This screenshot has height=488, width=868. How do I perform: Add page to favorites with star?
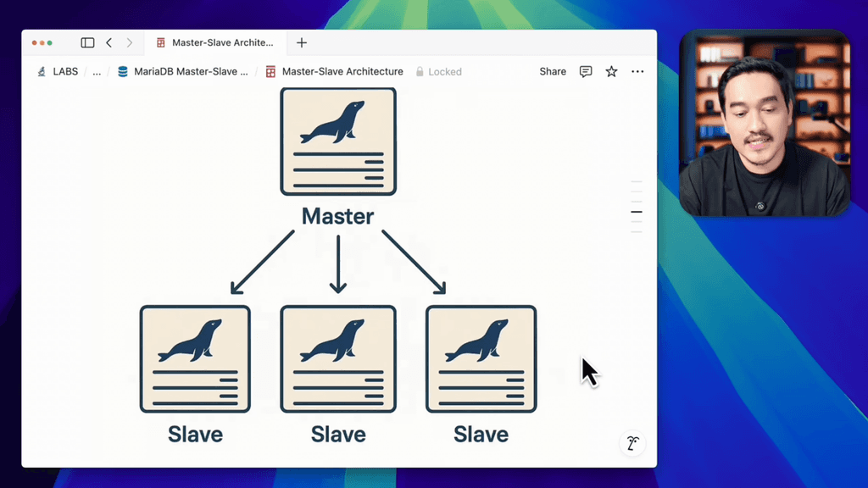click(611, 71)
